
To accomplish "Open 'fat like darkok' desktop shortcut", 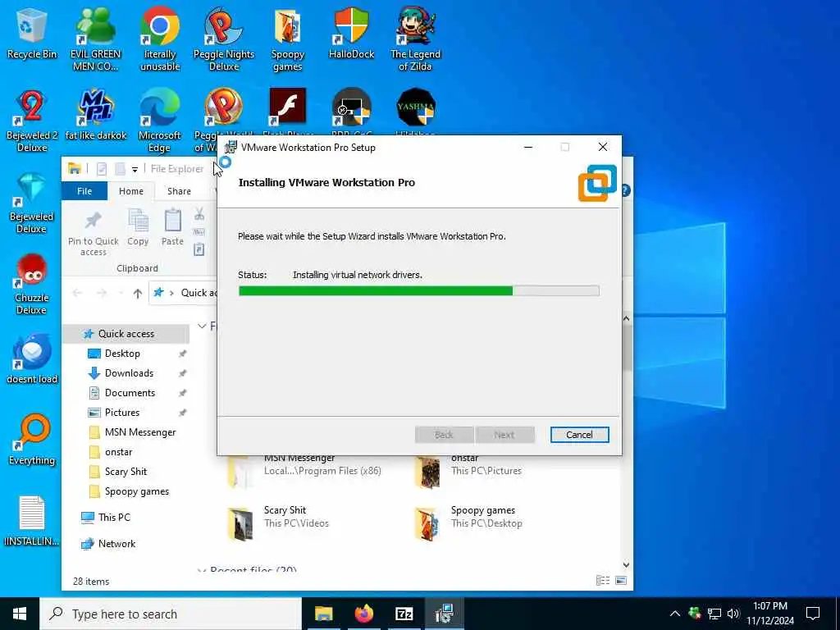I will click(x=95, y=115).
